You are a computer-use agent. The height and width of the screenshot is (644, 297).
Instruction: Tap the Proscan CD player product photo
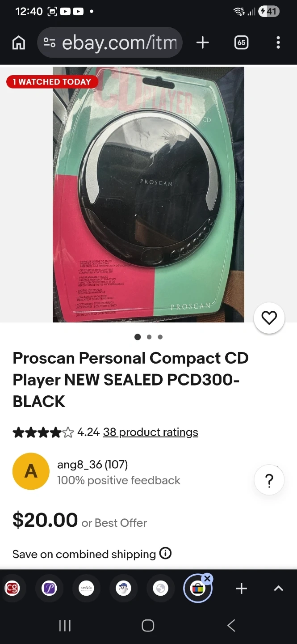[x=148, y=195]
